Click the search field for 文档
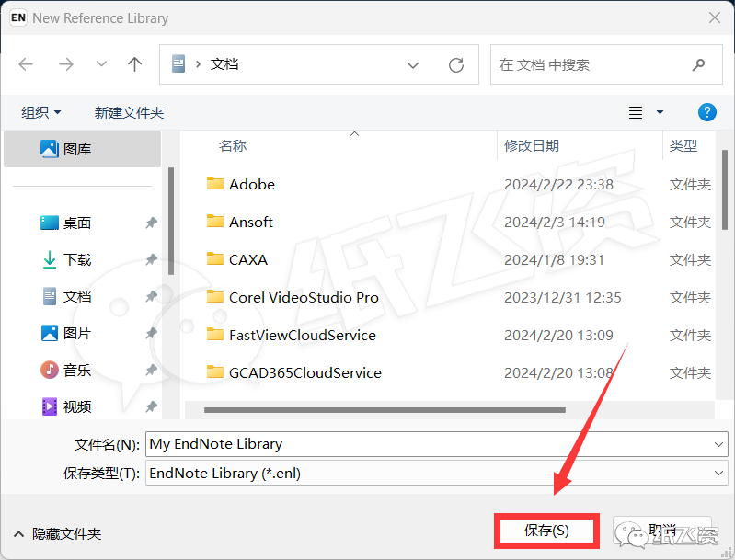This screenshot has height=560, width=735. click(x=606, y=64)
